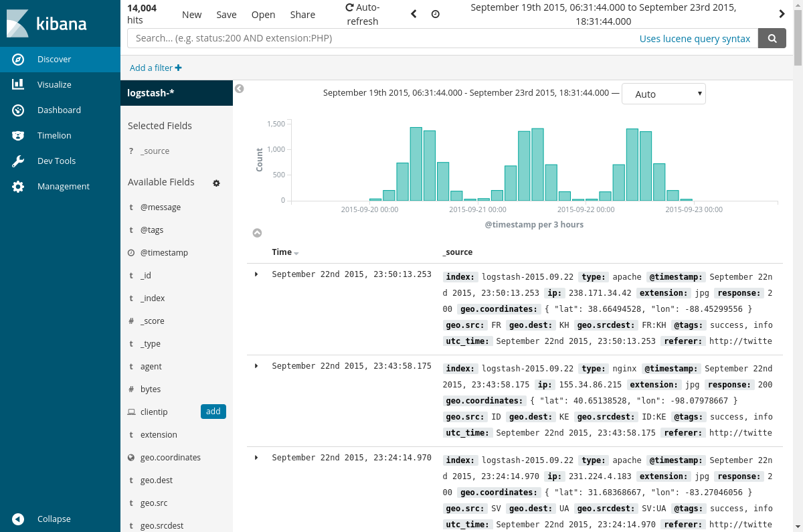Step time range forward with right chevron
The image size is (803, 532).
click(782, 14)
